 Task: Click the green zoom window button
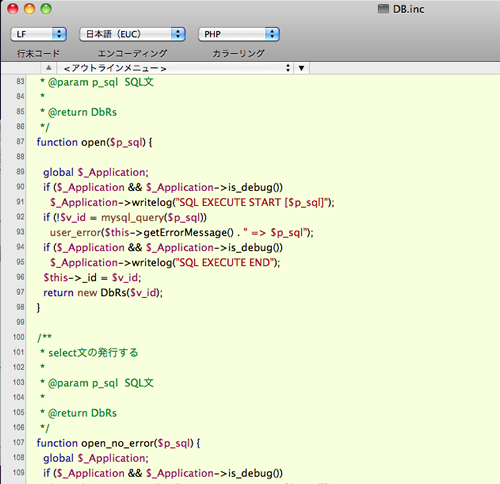pyautogui.click(x=46, y=9)
